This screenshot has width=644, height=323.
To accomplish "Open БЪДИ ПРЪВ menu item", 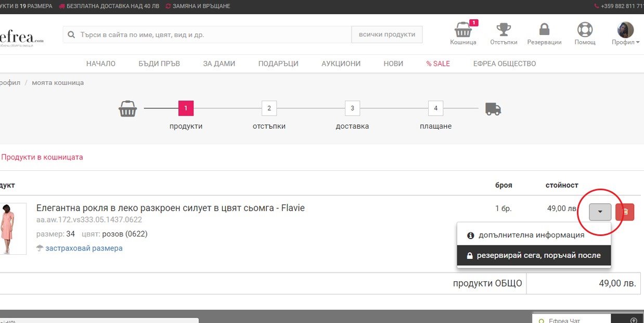I will (159, 64).
